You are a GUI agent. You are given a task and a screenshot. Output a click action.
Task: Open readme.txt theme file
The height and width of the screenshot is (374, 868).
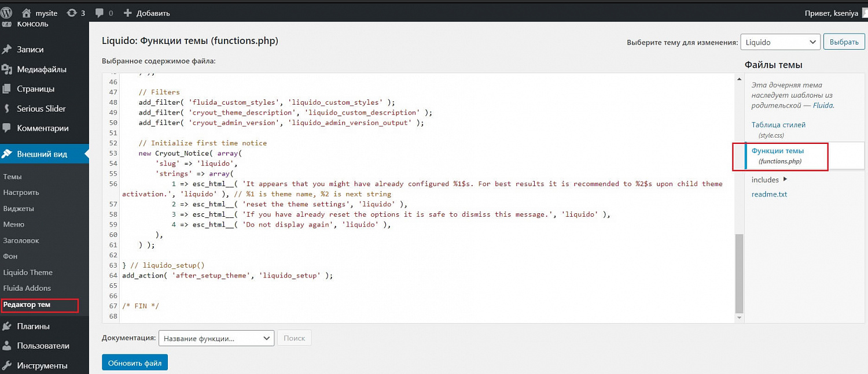pyautogui.click(x=770, y=194)
